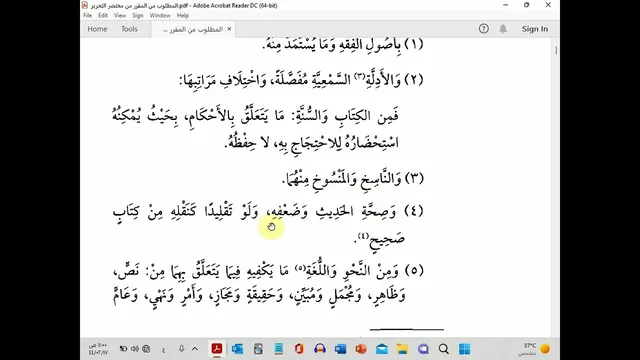Open the File menu

click(x=87, y=16)
